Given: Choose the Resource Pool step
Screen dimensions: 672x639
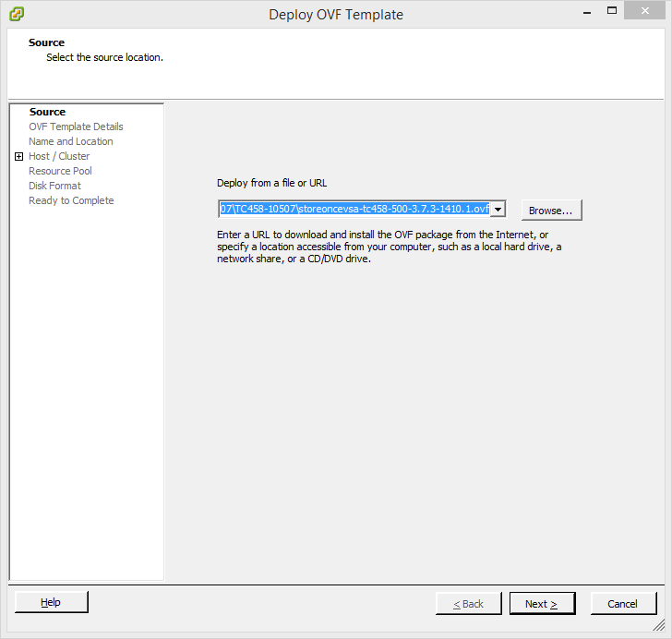Looking at the screenshot, I should [60, 171].
